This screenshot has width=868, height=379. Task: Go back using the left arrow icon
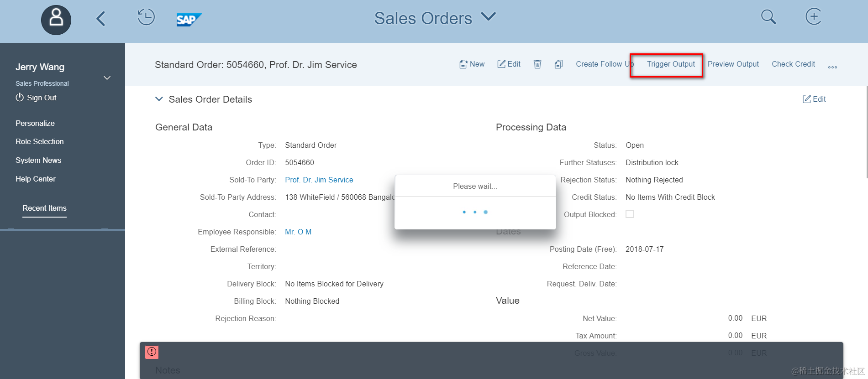click(101, 19)
